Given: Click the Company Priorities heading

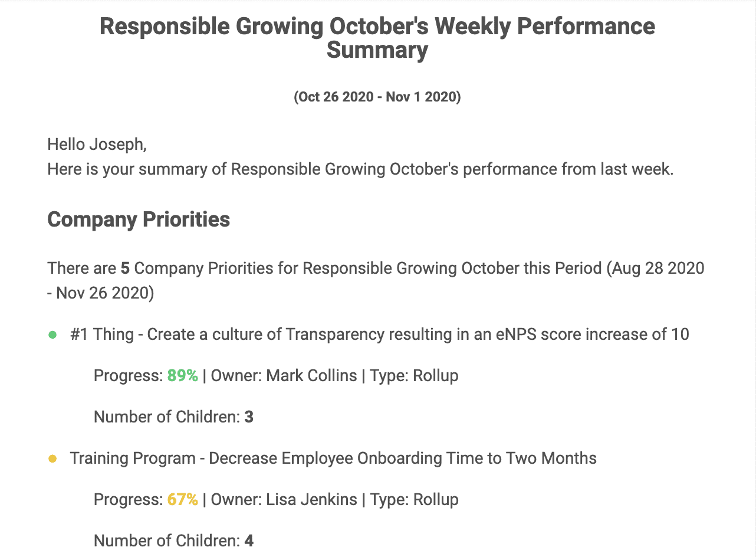Looking at the screenshot, I should [139, 219].
